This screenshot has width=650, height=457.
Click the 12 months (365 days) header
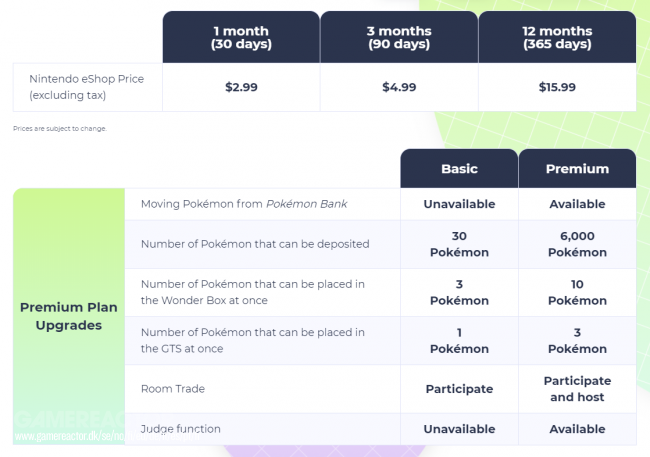[x=557, y=37]
